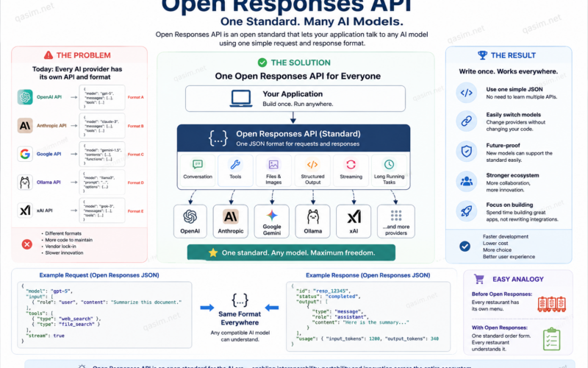The width and height of the screenshot is (588, 368).
Task: Click the green checklist clipboard icon
Action: (x=551, y=339)
